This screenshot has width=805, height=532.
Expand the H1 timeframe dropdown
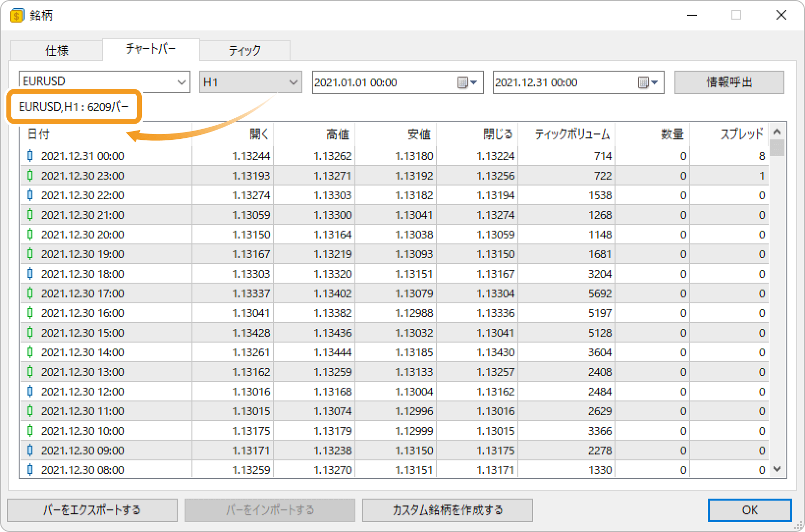[294, 82]
